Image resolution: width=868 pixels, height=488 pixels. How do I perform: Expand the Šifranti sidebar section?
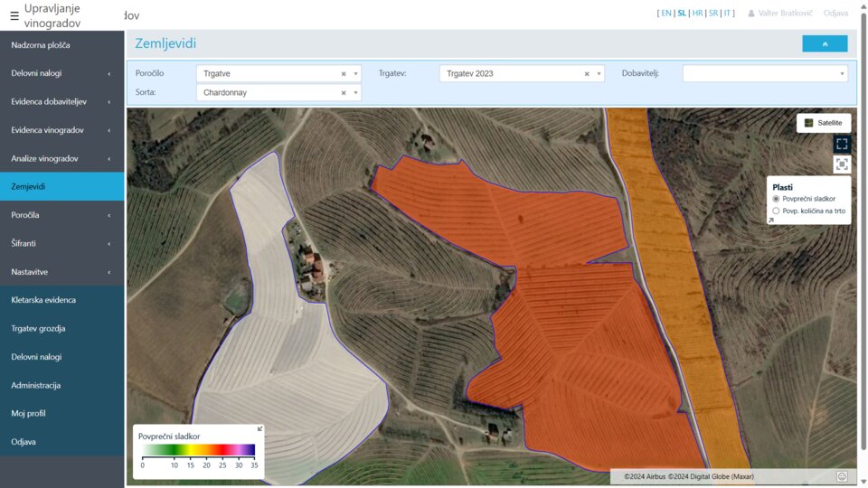pos(61,243)
